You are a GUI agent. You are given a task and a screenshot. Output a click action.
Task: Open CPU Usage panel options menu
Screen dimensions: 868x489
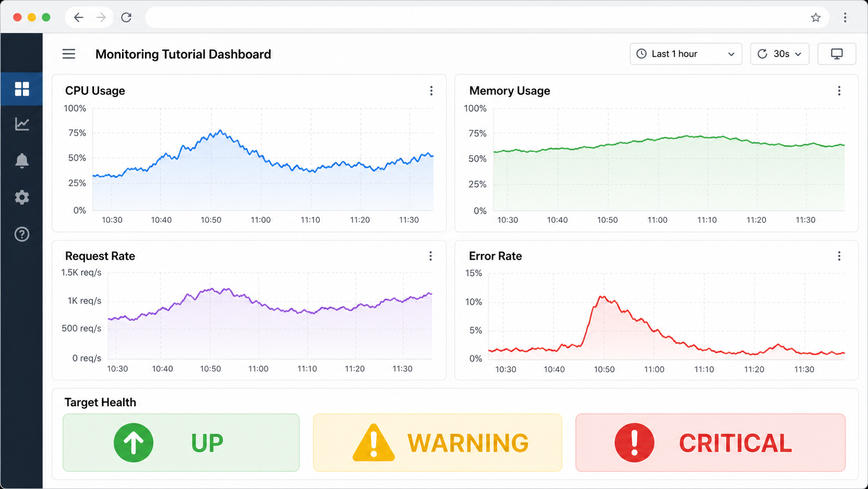(431, 91)
